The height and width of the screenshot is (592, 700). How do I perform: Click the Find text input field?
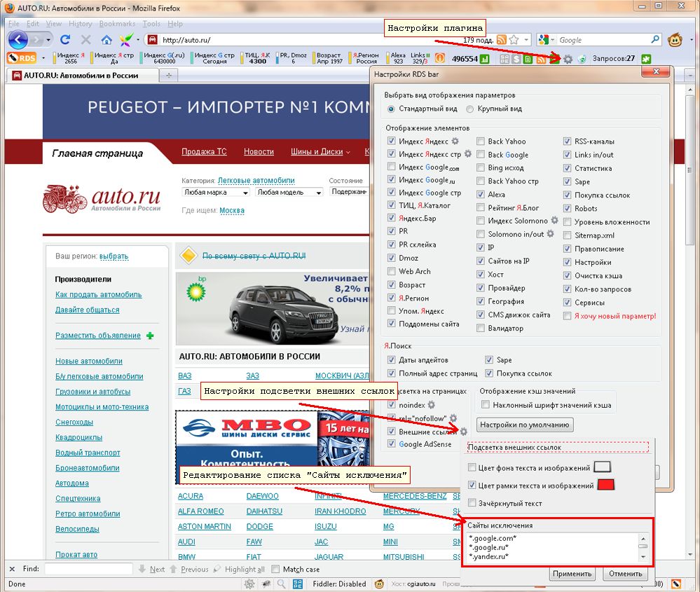(x=89, y=569)
